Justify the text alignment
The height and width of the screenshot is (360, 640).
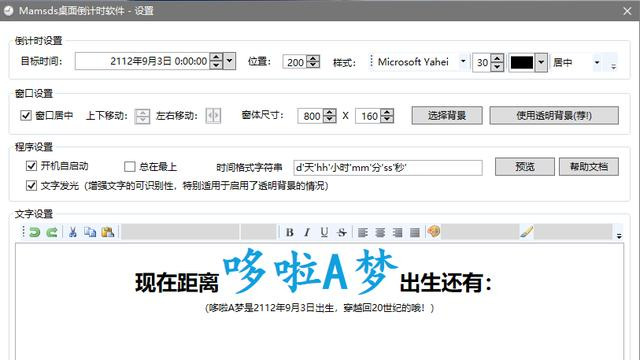[x=415, y=232]
